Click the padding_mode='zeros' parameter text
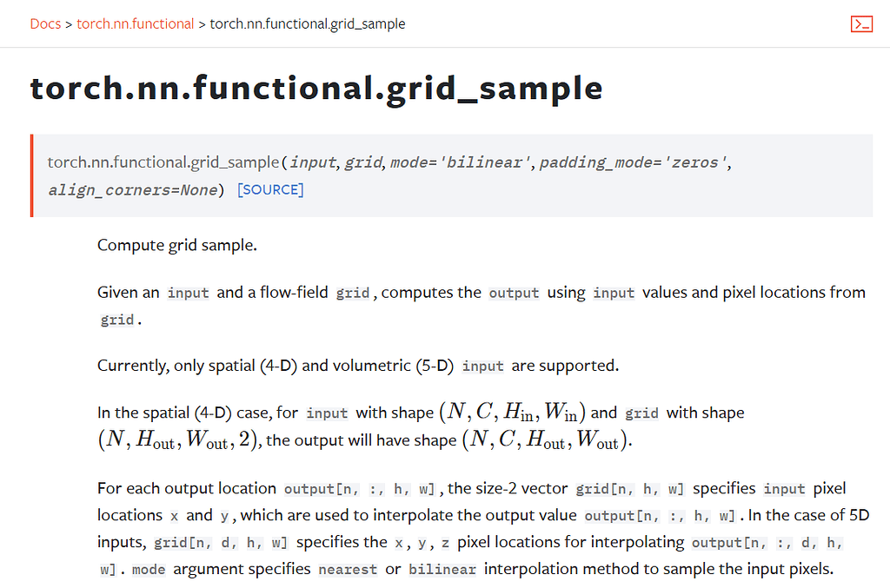The image size is (890, 588). click(633, 162)
